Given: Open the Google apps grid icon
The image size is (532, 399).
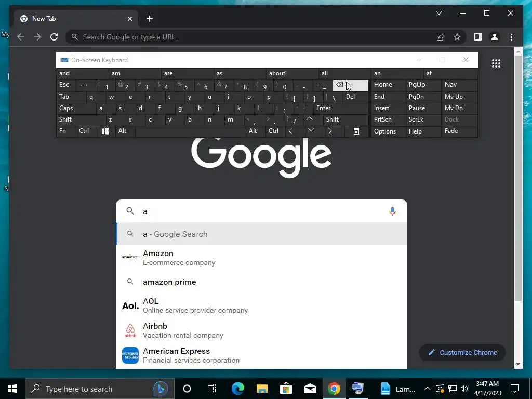Looking at the screenshot, I should [x=496, y=63].
